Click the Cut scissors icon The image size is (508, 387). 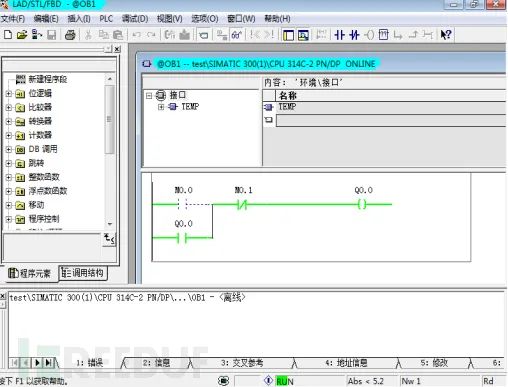[x=88, y=35]
